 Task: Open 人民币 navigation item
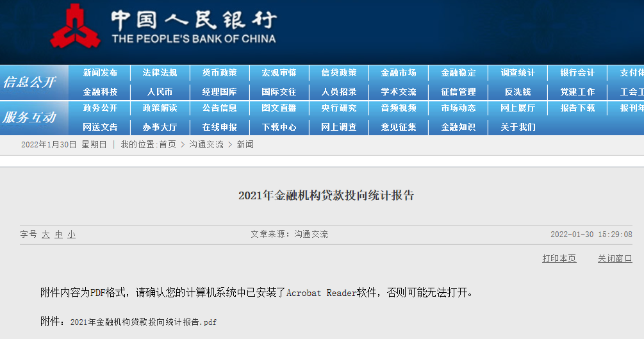coord(160,92)
